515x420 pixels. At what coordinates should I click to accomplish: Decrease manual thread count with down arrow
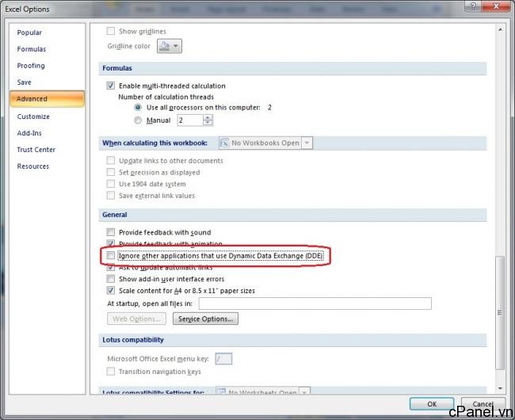tap(208, 123)
